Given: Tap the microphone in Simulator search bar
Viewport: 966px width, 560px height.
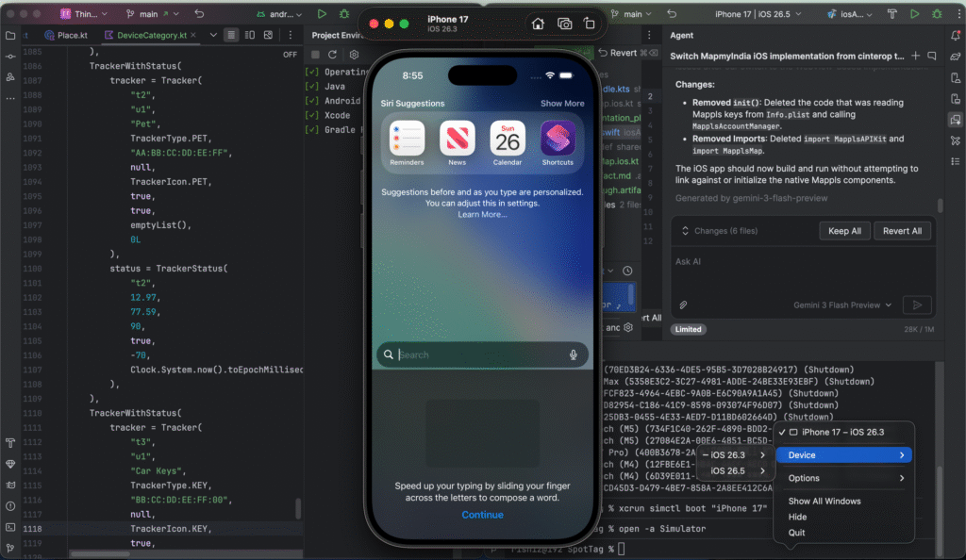Looking at the screenshot, I should (573, 354).
